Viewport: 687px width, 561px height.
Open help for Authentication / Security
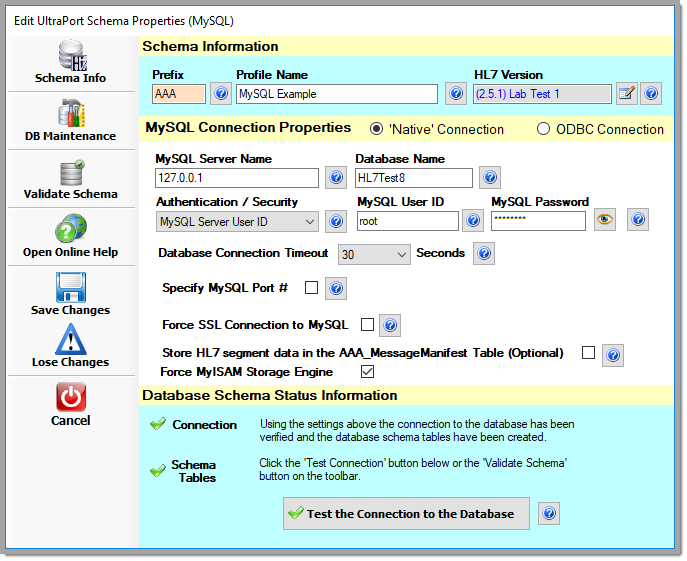(x=336, y=221)
